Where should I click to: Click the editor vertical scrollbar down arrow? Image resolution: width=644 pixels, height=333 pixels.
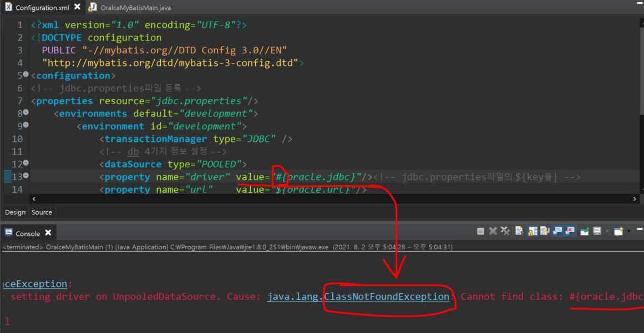pos(642,189)
